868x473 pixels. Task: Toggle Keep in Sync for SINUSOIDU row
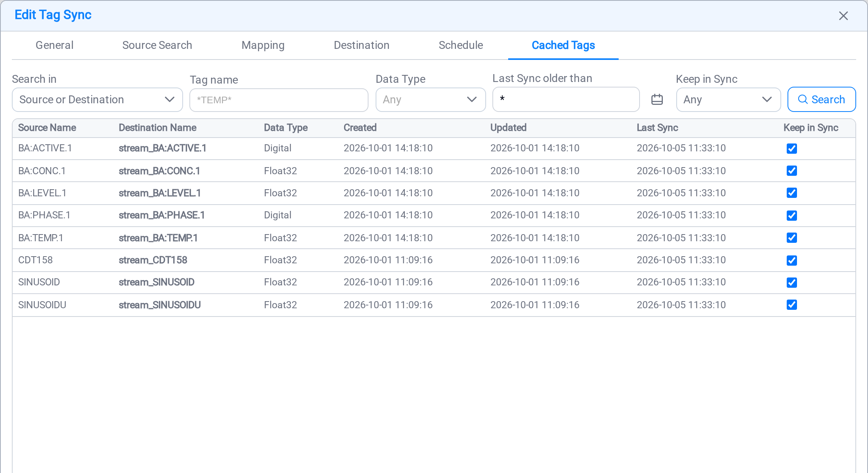(791, 305)
